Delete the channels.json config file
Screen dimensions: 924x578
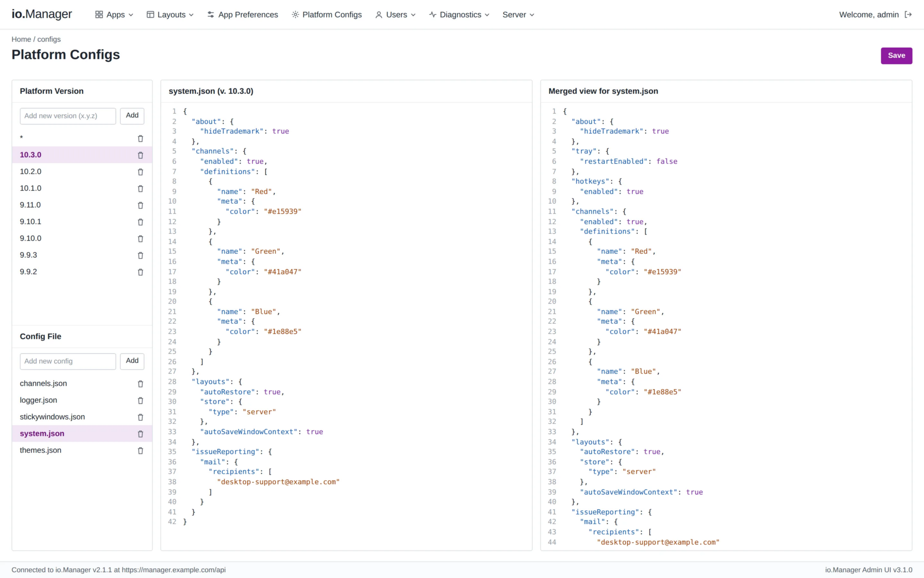point(141,384)
